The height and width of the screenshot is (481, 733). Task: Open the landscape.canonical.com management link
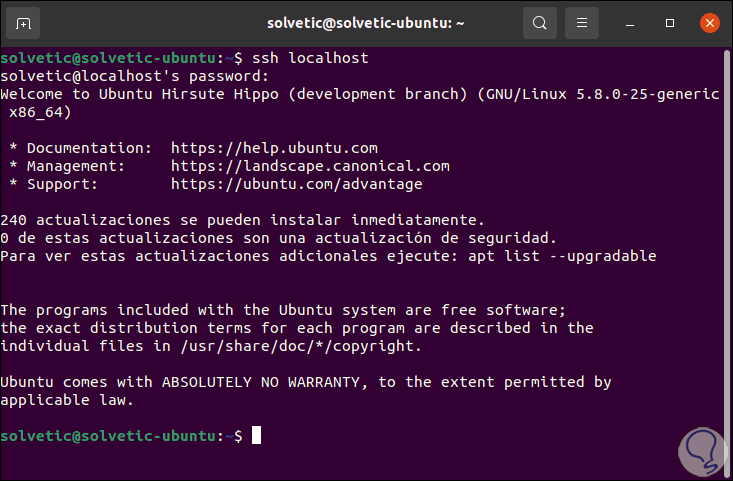click(x=310, y=166)
